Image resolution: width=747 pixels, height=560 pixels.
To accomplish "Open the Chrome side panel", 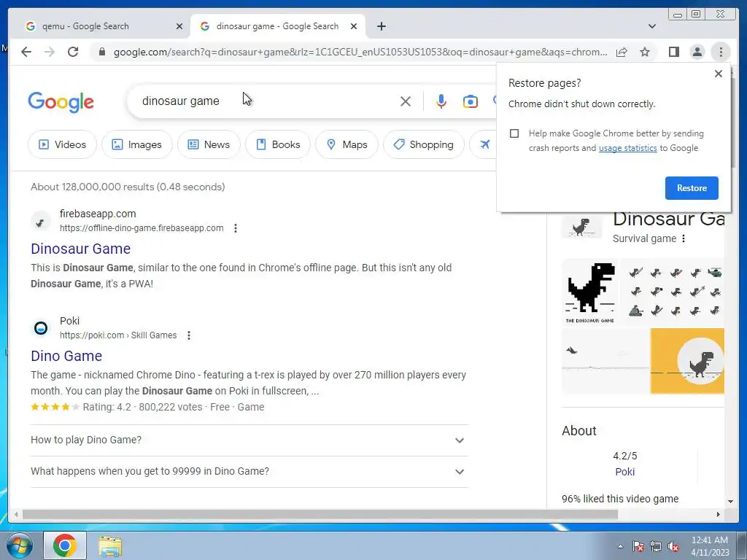I will click(673, 52).
